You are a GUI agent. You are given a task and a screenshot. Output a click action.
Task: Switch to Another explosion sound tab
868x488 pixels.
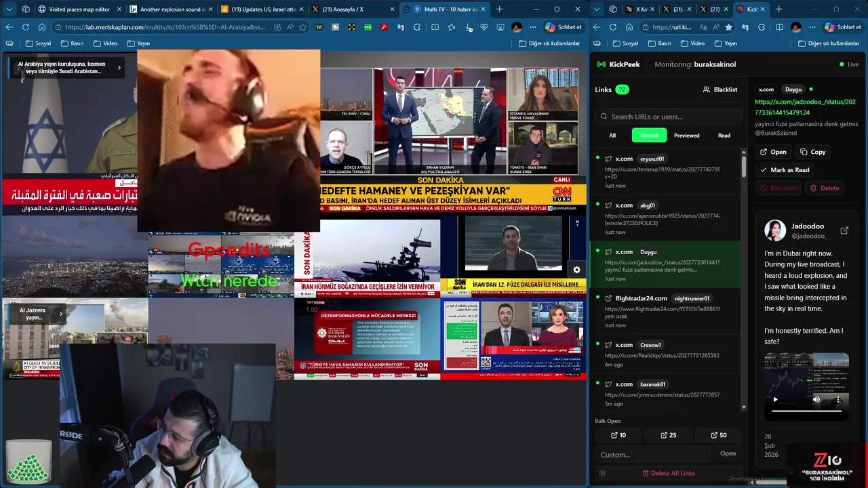tap(170, 9)
